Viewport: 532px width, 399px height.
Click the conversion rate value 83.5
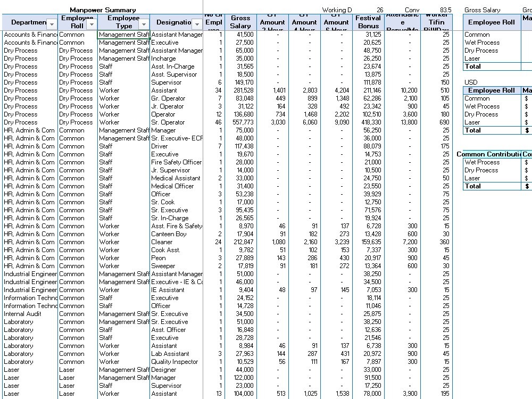pyautogui.click(x=445, y=10)
